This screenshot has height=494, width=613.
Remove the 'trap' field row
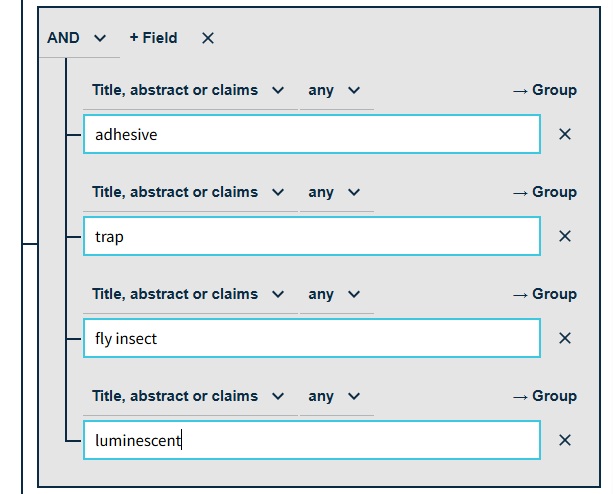565,236
